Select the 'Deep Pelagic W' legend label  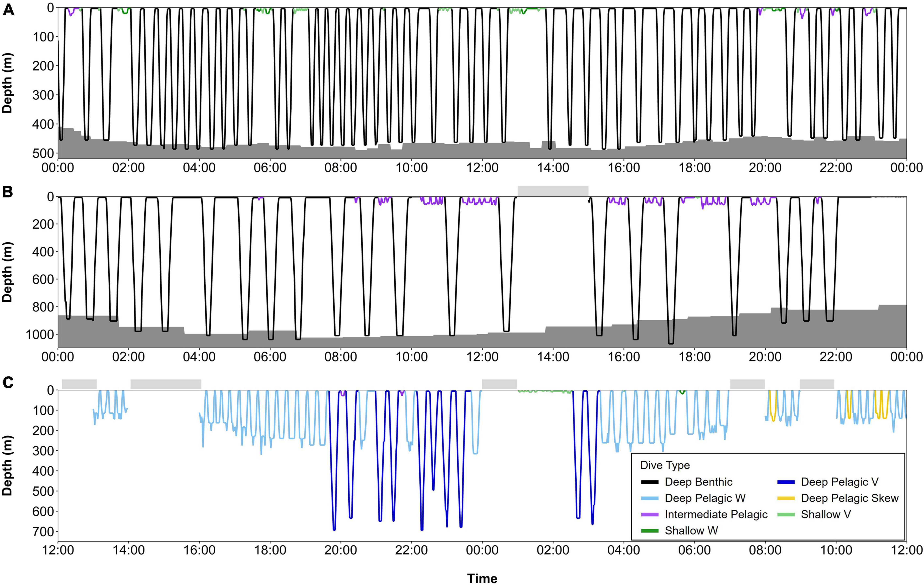705,498
